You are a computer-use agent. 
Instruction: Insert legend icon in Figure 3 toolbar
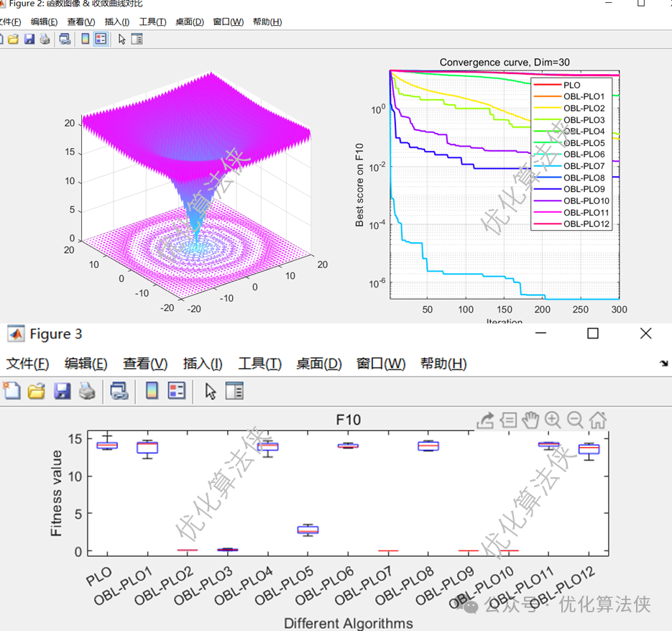[177, 390]
